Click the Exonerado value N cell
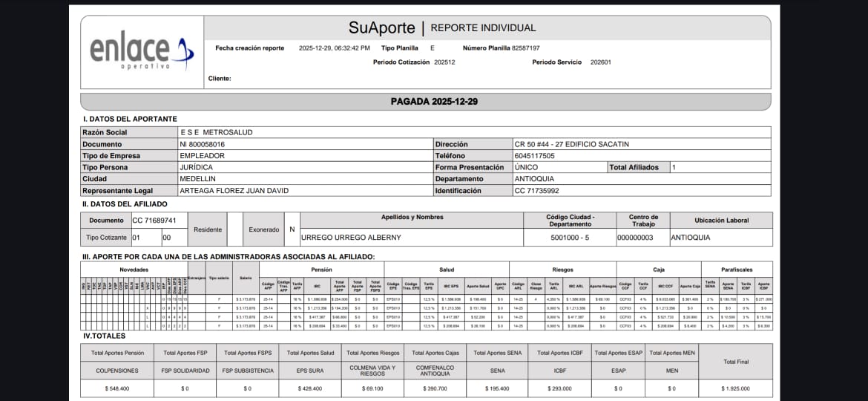868x401 pixels. 292,229
